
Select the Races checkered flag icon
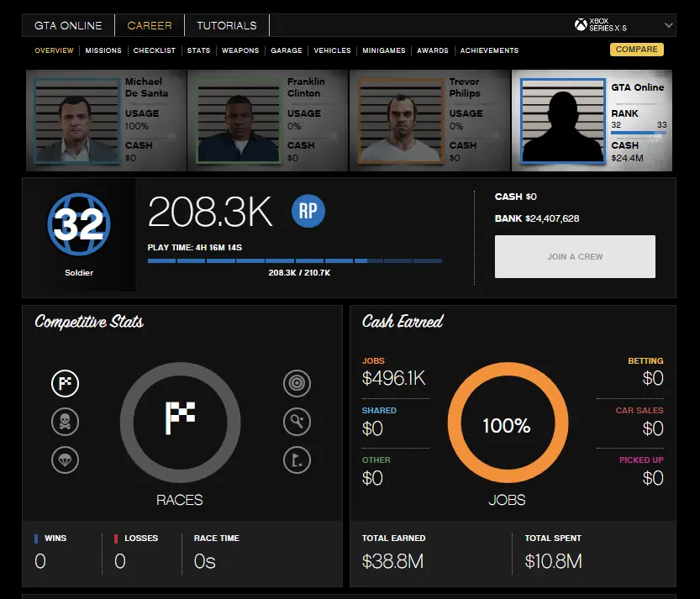pos(66,383)
